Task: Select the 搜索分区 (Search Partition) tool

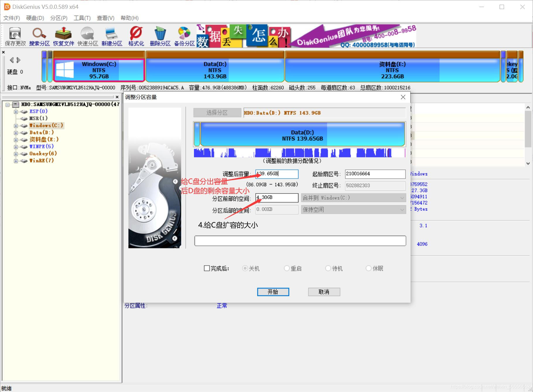Action: [38, 36]
